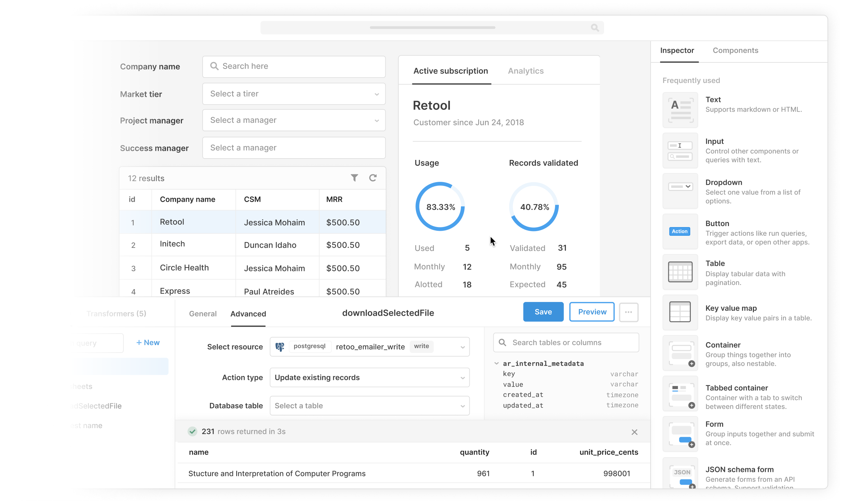The image size is (843, 504).
Task: Click Preview button in query editor
Action: [592, 312]
